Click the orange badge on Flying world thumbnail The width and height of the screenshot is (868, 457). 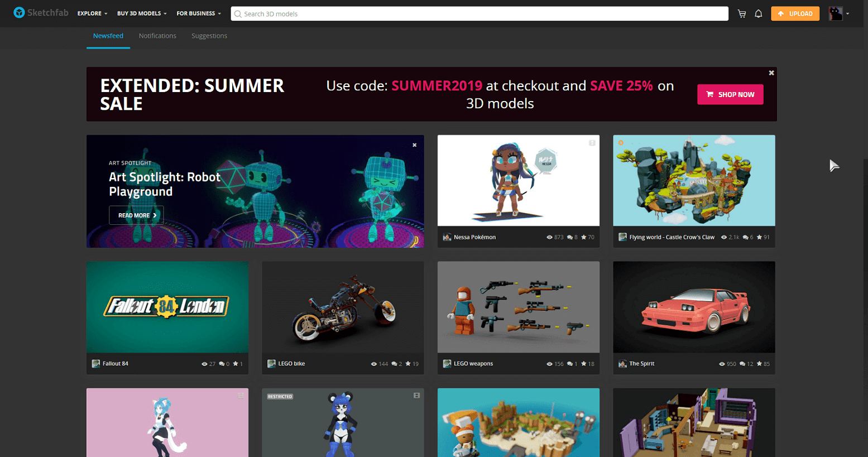[x=621, y=143]
